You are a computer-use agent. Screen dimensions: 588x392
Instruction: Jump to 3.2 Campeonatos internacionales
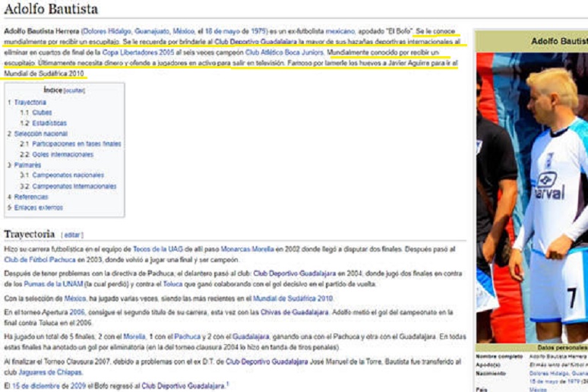point(68,186)
